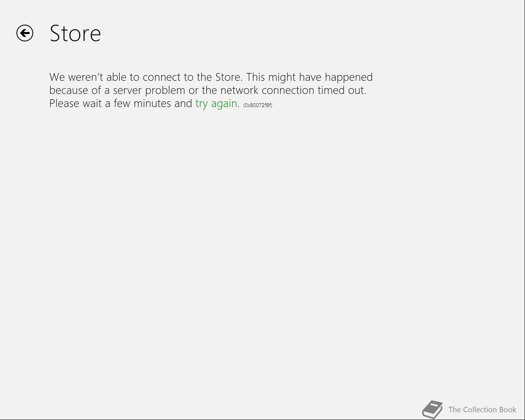This screenshot has height=420, width=525.
Task: Click the phrase "Please wait a few"
Action: point(90,103)
